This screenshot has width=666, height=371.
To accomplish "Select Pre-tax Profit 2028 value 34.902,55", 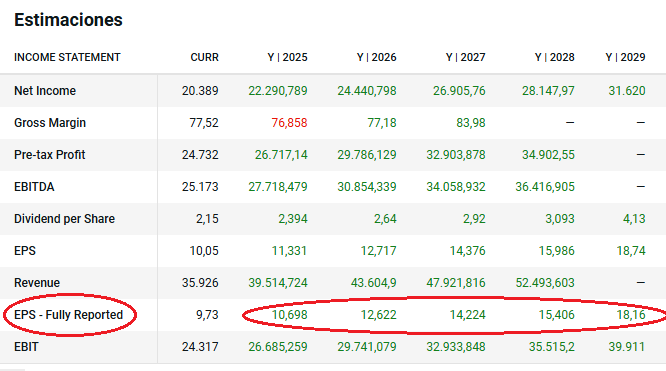I will (x=548, y=155).
